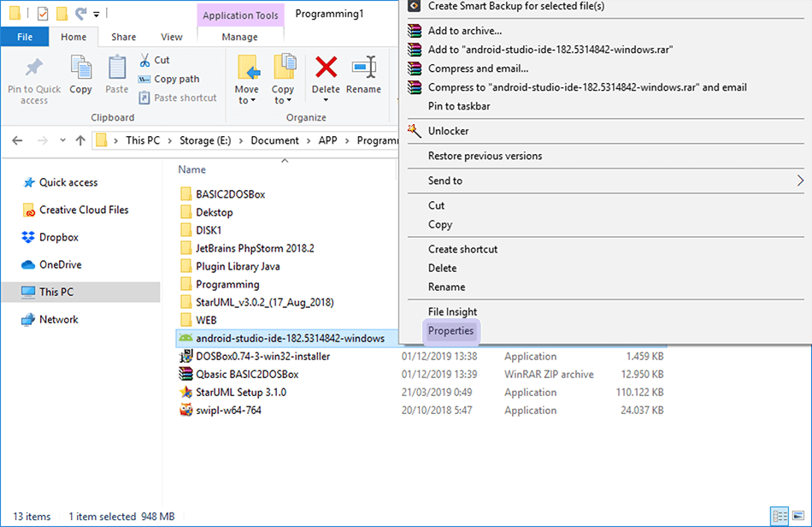Click the Pin to Quick access icon

point(34,68)
